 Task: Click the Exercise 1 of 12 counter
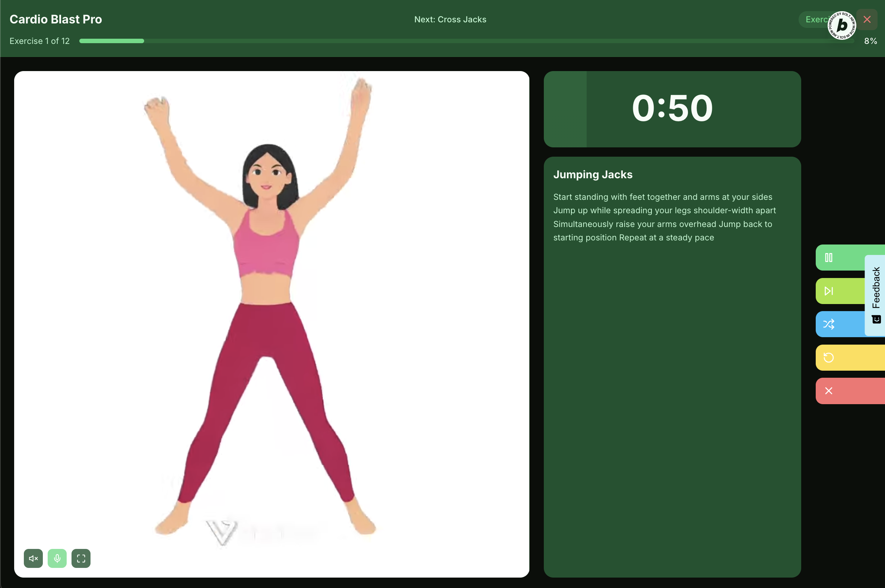click(39, 41)
